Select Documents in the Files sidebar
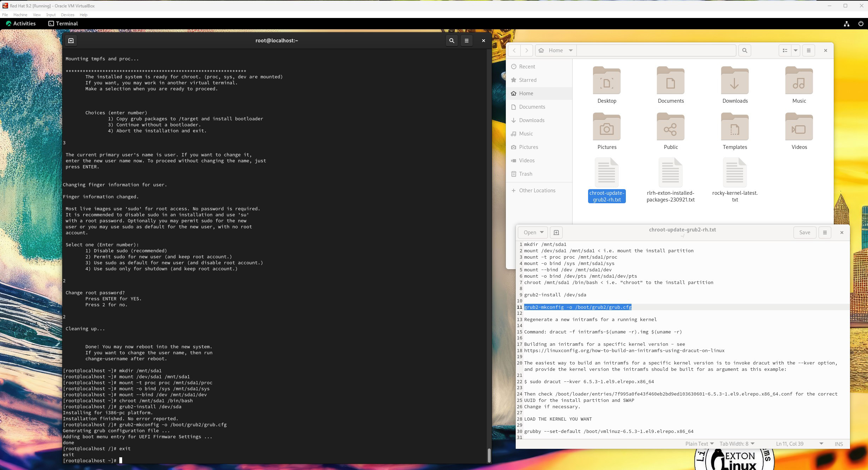Viewport: 868px width, 470px height. point(539,107)
